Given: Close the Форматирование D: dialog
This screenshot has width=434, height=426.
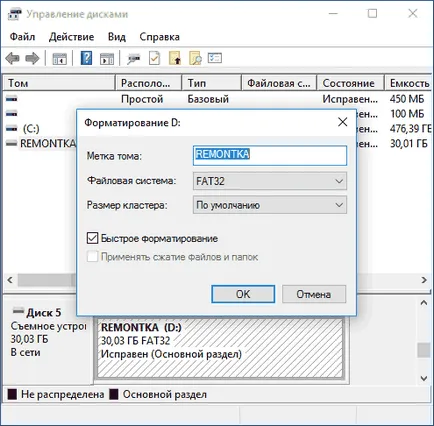Looking at the screenshot, I should click(343, 122).
